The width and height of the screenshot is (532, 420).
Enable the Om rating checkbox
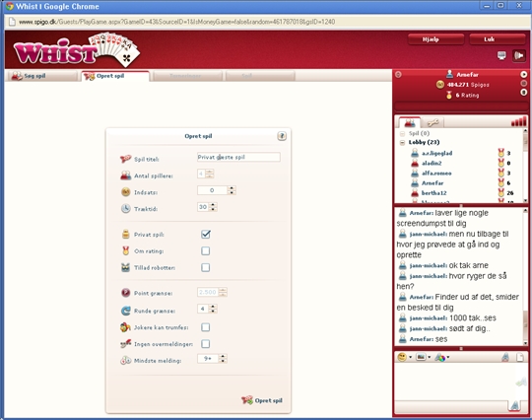coord(206,250)
